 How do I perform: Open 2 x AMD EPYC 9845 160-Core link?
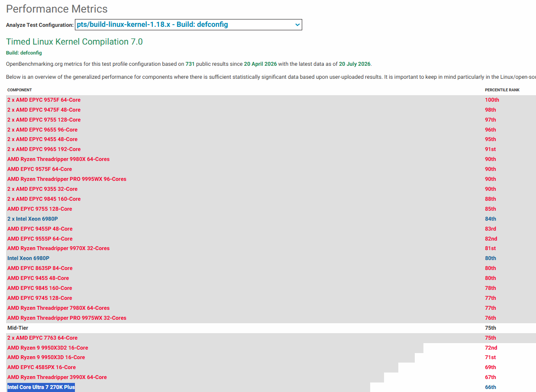(44, 199)
